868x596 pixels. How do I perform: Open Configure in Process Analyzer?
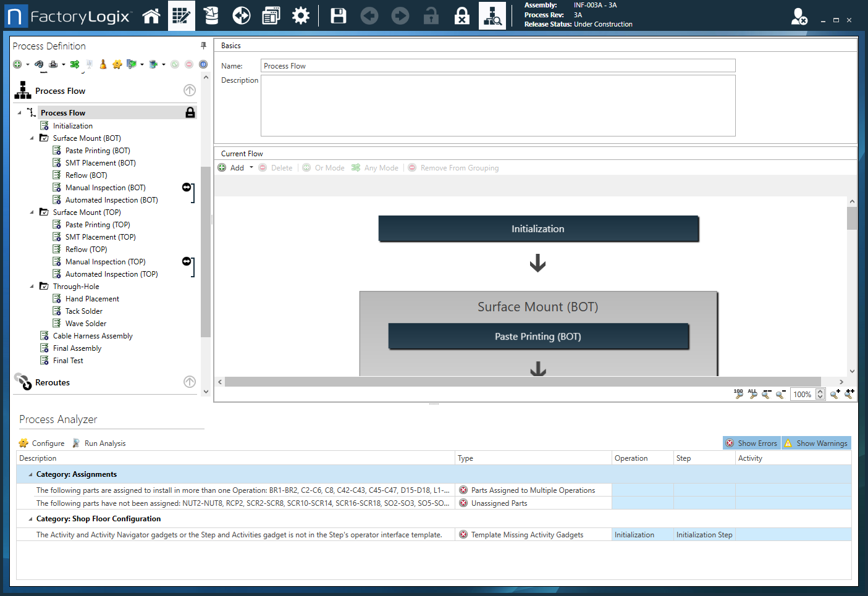pyautogui.click(x=41, y=443)
